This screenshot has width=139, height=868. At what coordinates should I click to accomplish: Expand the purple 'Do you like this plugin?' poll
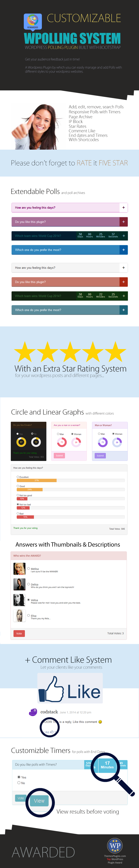pos(123,222)
